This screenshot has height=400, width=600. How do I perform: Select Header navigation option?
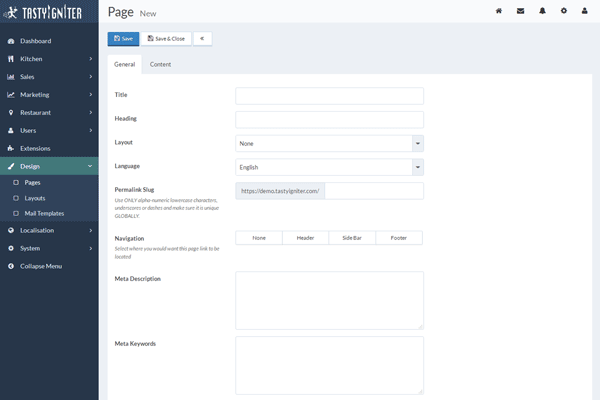coord(305,238)
